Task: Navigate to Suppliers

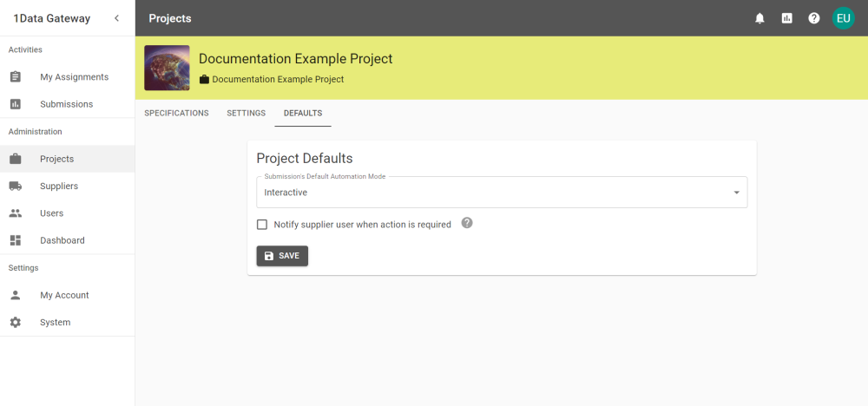Action: click(67, 186)
